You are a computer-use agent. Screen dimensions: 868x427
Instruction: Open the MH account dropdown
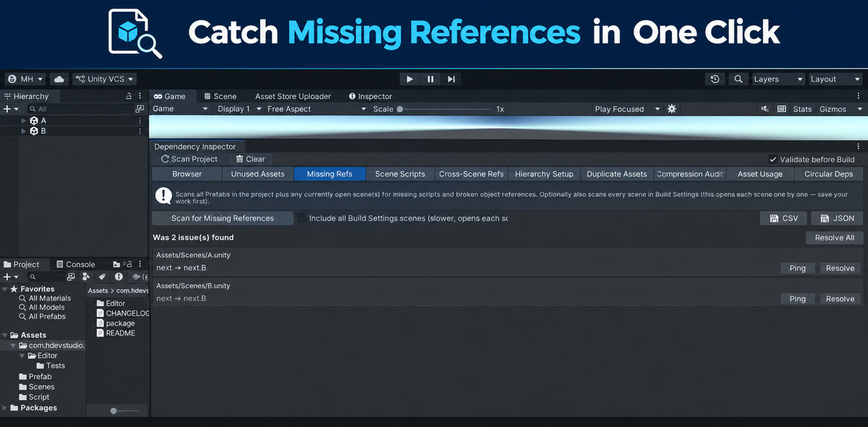(x=26, y=79)
